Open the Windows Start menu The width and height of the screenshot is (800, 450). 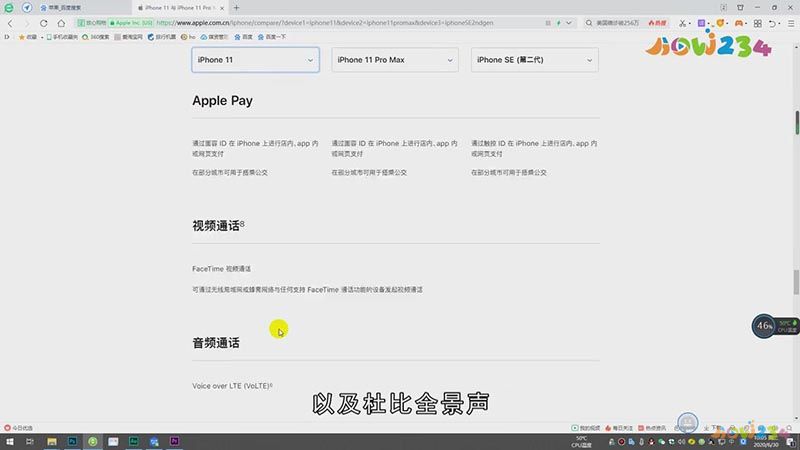[x=10, y=442]
